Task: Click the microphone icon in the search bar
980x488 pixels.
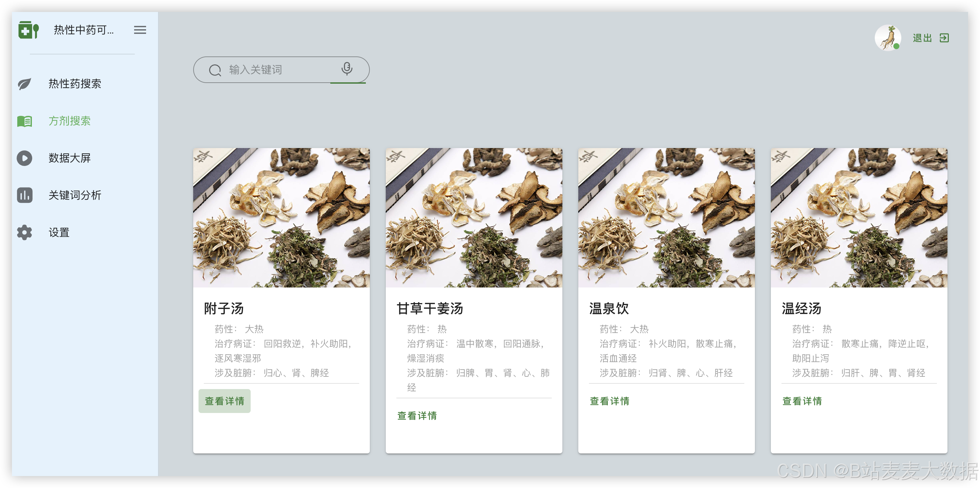Action: (347, 69)
